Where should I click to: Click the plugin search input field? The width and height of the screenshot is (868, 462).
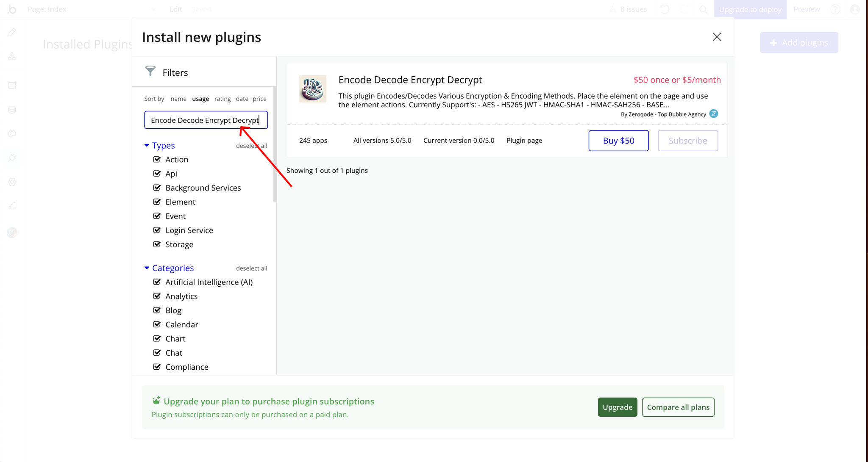pyautogui.click(x=206, y=120)
